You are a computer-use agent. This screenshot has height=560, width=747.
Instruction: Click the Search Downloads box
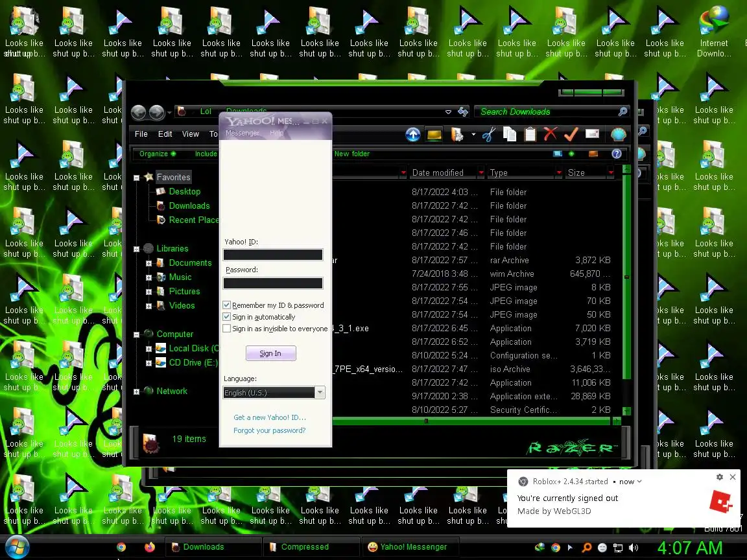pos(552,112)
